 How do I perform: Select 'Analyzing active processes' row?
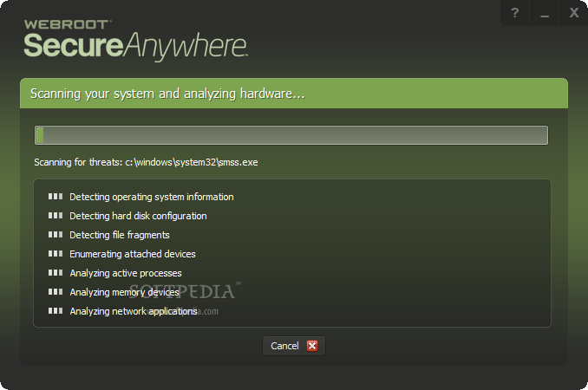pyautogui.click(x=114, y=274)
